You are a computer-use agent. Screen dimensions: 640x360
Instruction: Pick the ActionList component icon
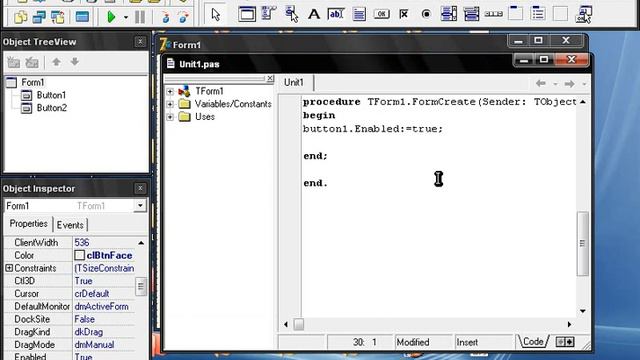coord(584,14)
